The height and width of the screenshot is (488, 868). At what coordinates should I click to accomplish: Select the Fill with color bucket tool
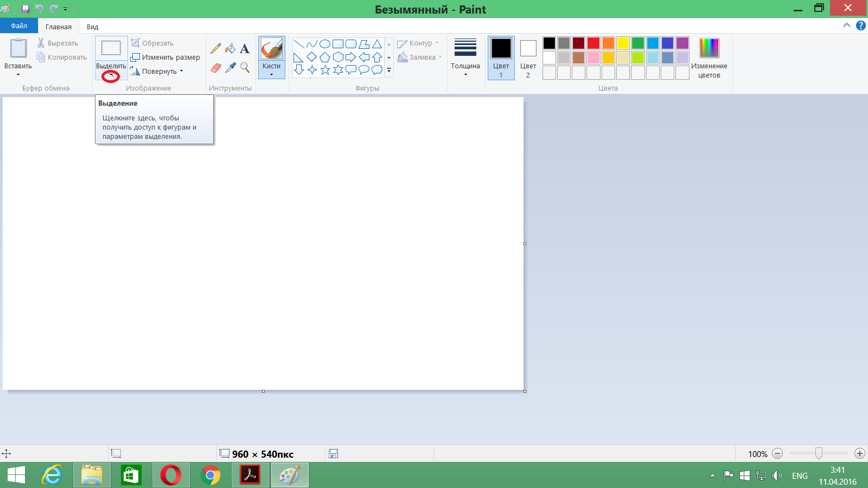(231, 49)
